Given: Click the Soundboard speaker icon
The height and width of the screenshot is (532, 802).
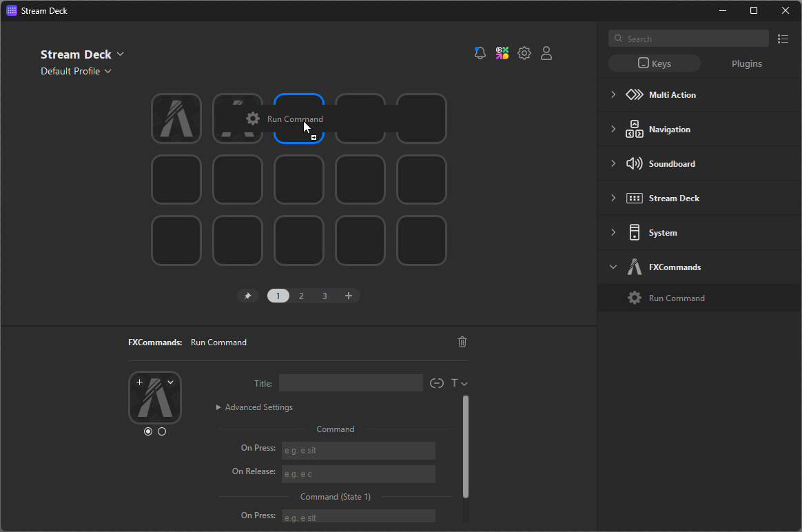Looking at the screenshot, I should [635, 164].
